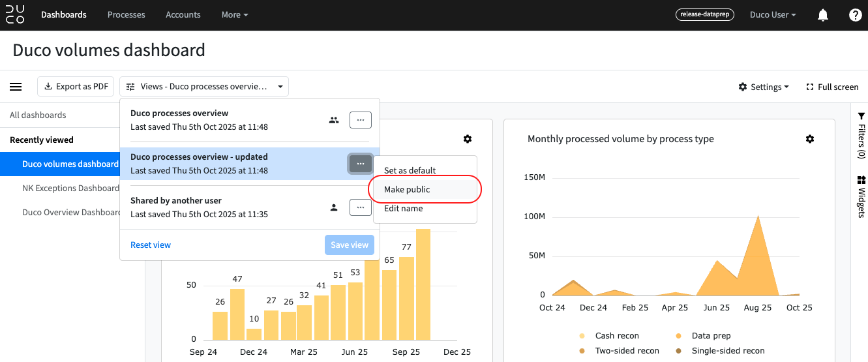Open the More navigation dropdown
The width and height of the screenshot is (868, 362).
click(235, 15)
